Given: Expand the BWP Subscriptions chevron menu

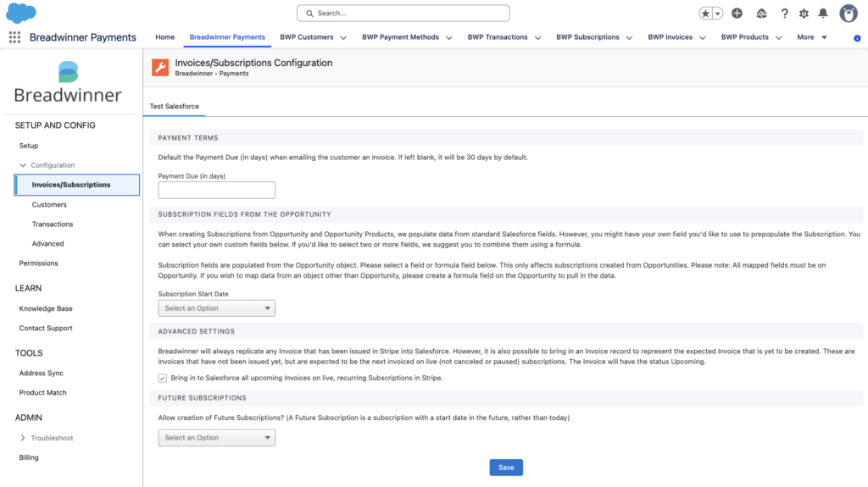Looking at the screenshot, I should coord(629,37).
